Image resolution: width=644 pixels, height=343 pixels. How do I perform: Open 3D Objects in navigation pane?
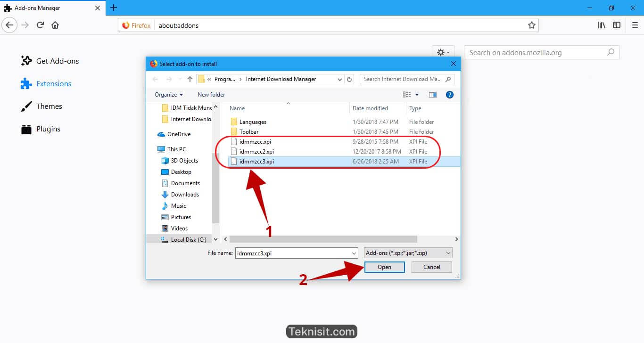click(180, 161)
